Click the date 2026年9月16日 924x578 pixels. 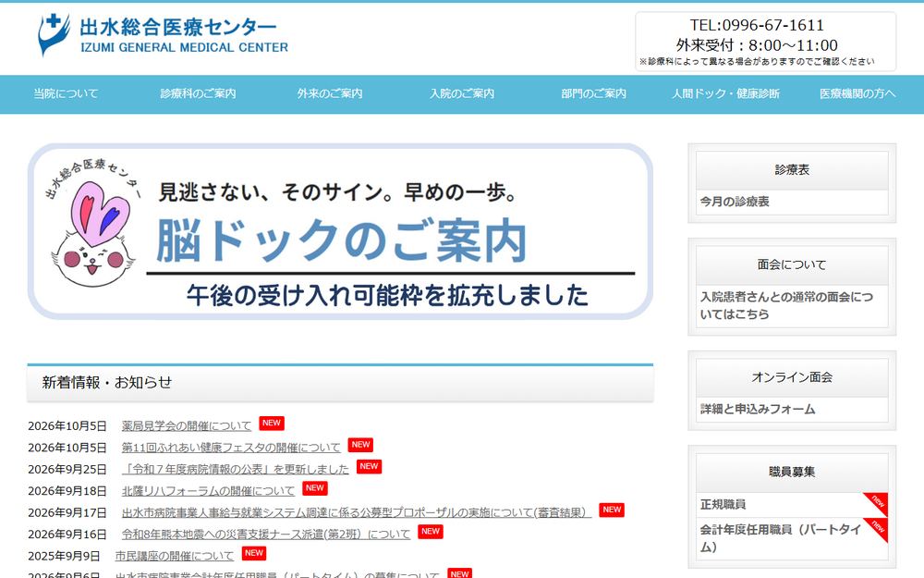click(67, 535)
